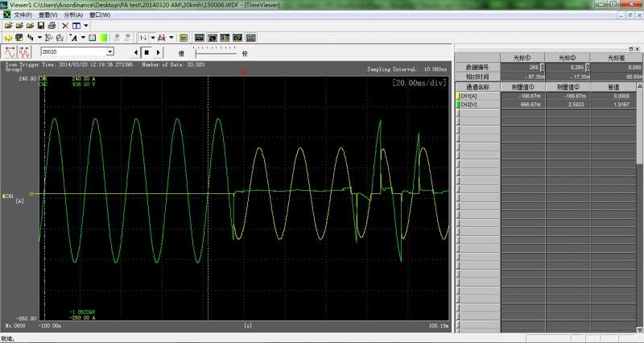Click the 通道名称 column header
Viewport: 644px width, 343px height.
point(477,87)
